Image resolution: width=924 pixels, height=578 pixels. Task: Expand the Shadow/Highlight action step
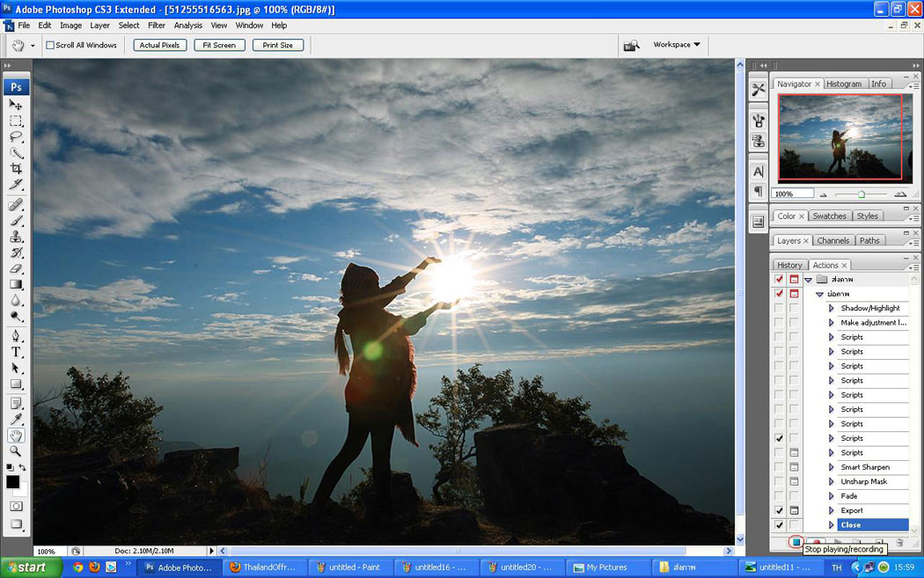(x=832, y=309)
